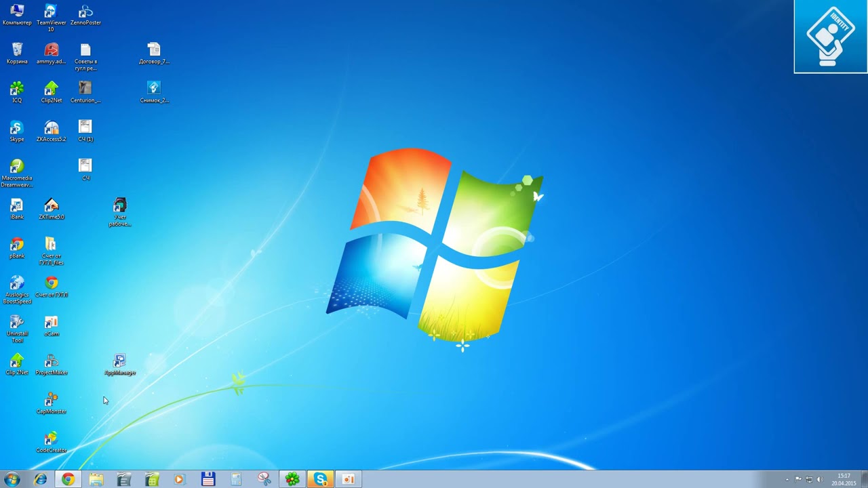Open the grey document app in taskbar
Image resolution: width=868 pixels, height=488 pixels.
pos(124,479)
